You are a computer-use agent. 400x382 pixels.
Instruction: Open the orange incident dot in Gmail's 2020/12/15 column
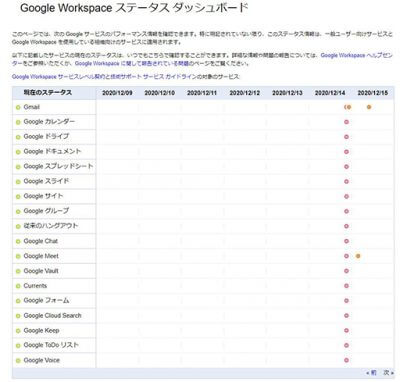tap(369, 107)
